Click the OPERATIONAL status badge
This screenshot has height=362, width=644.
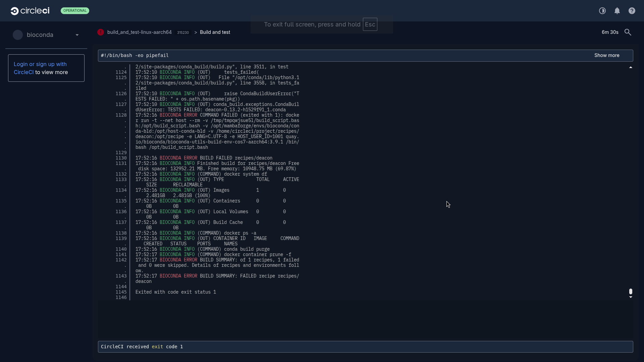pos(75,11)
